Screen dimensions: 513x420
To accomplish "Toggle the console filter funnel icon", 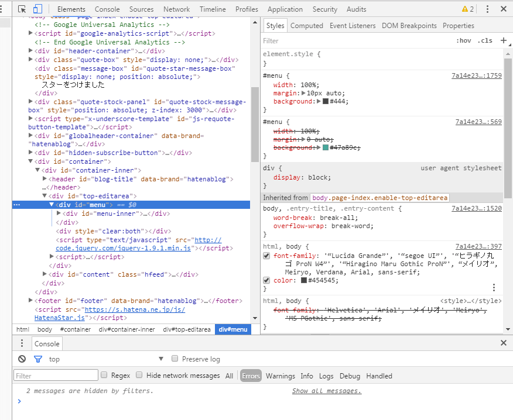I will (x=38, y=359).
